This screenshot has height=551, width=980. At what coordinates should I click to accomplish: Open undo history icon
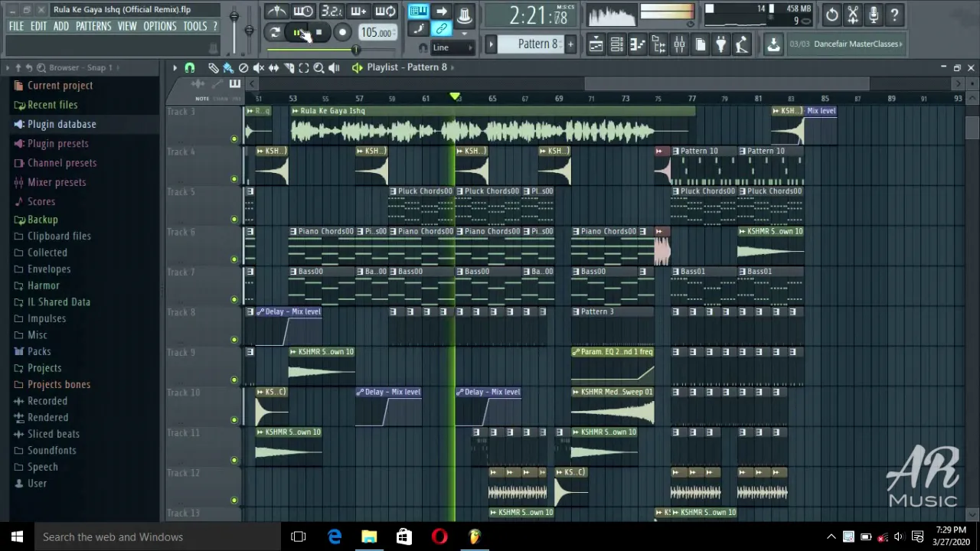coord(832,15)
